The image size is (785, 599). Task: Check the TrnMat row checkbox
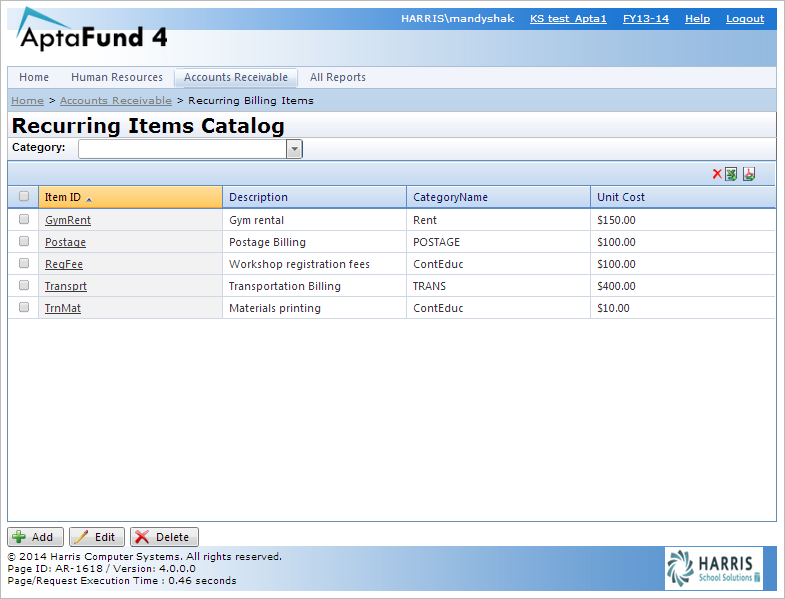coord(24,307)
